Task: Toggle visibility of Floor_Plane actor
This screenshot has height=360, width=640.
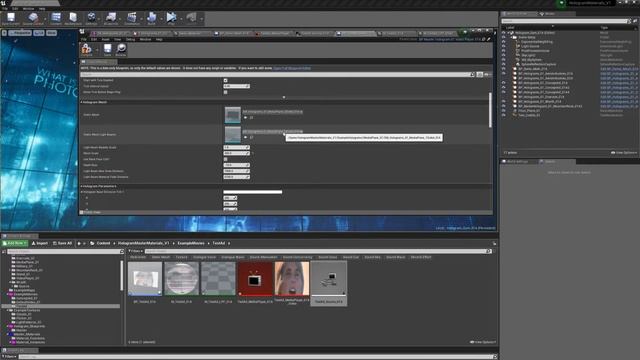Action: (504, 111)
